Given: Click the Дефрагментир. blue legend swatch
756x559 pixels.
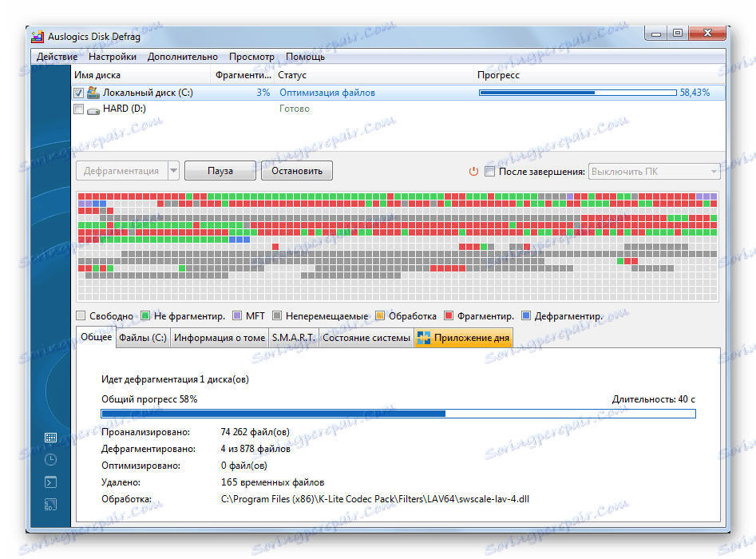Looking at the screenshot, I should tap(526, 316).
